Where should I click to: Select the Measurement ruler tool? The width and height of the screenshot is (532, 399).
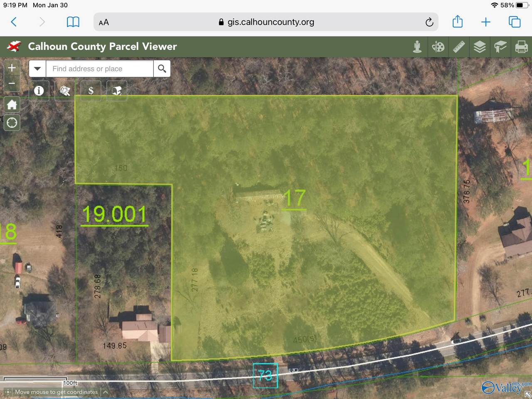point(459,47)
